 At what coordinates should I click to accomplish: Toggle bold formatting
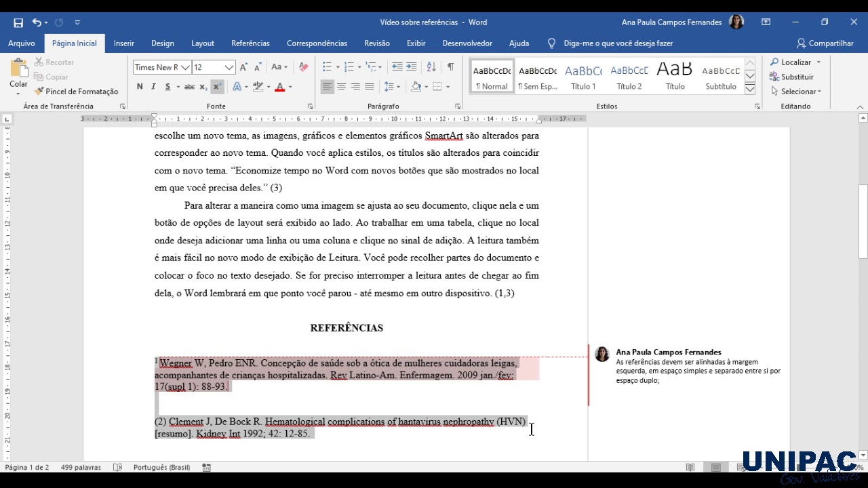[140, 87]
